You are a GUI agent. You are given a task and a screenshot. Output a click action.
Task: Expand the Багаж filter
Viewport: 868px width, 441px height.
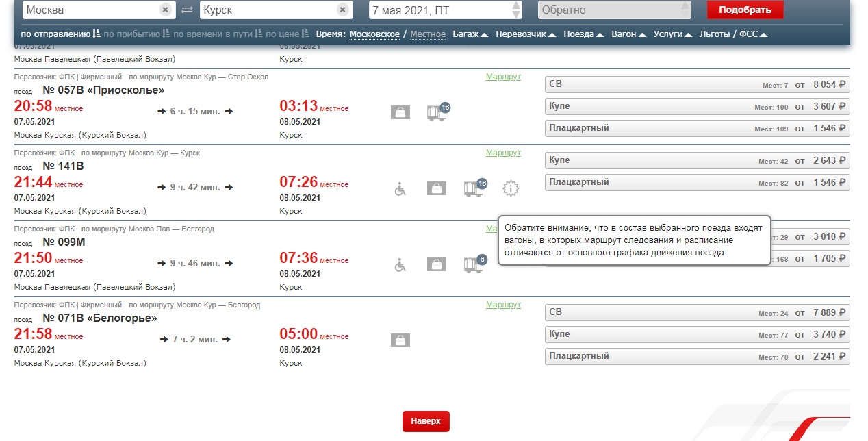coord(470,34)
